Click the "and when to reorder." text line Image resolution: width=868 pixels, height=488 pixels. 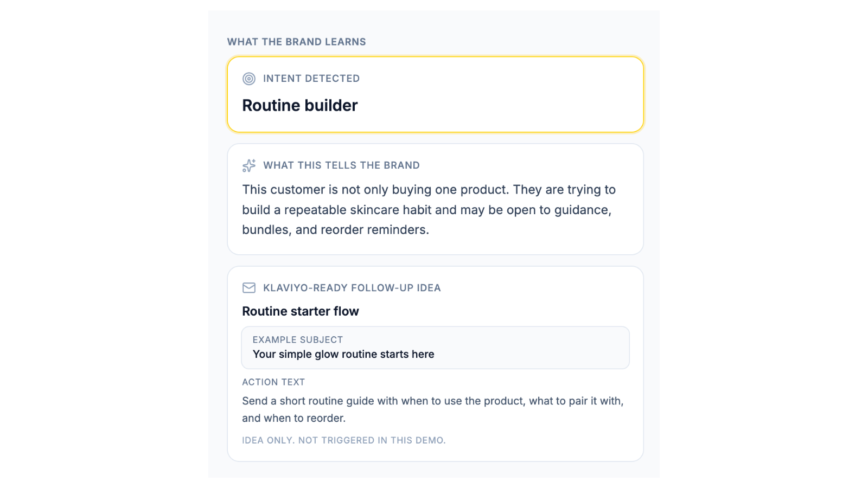pos(294,418)
